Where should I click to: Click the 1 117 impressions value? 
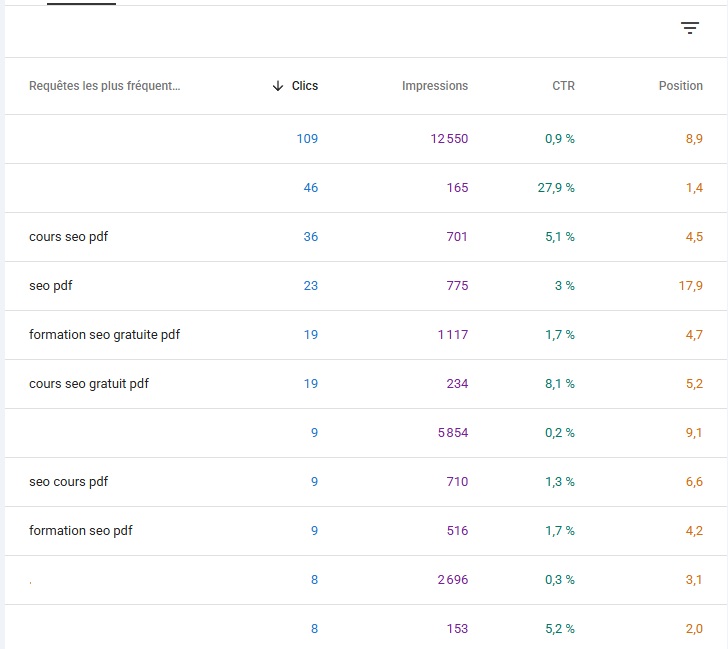point(453,335)
